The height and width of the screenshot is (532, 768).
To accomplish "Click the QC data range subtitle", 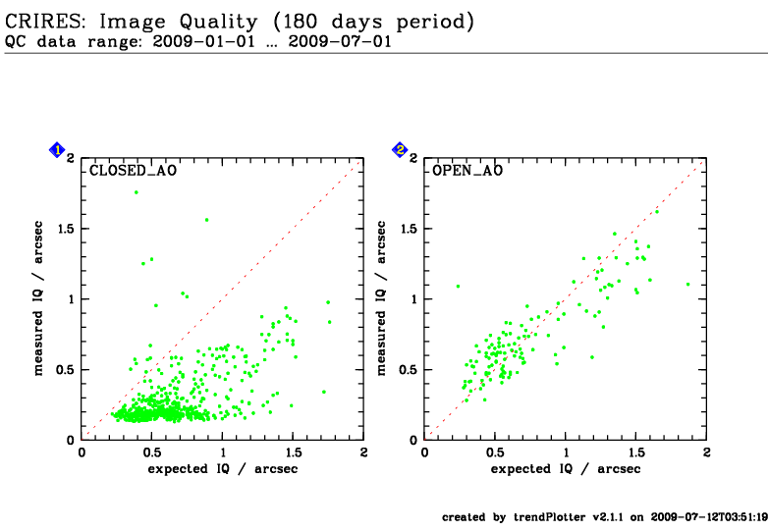I will [x=198, y=41].
